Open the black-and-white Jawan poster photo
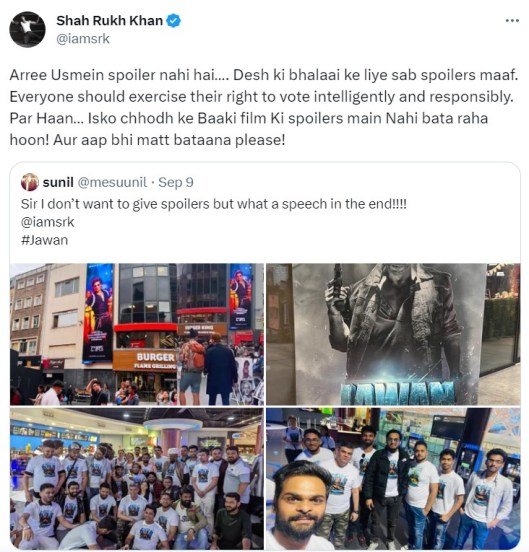Screen dimensions: 529x552 tap(393, 334)
